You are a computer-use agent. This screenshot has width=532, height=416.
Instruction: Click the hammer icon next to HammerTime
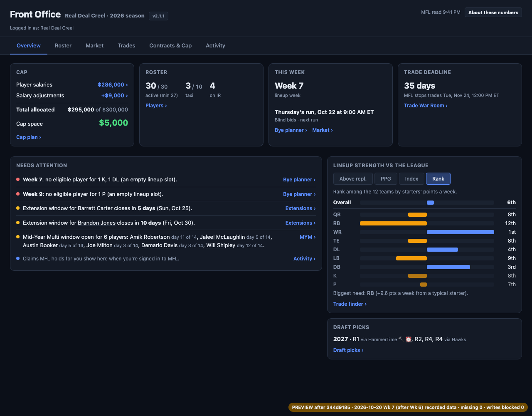[401, 339]
